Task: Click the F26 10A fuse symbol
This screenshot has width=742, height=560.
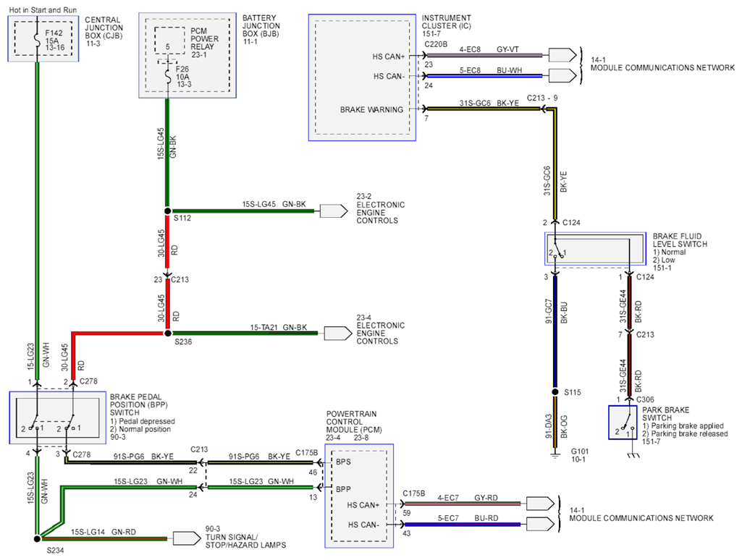Action: point(167,76)
